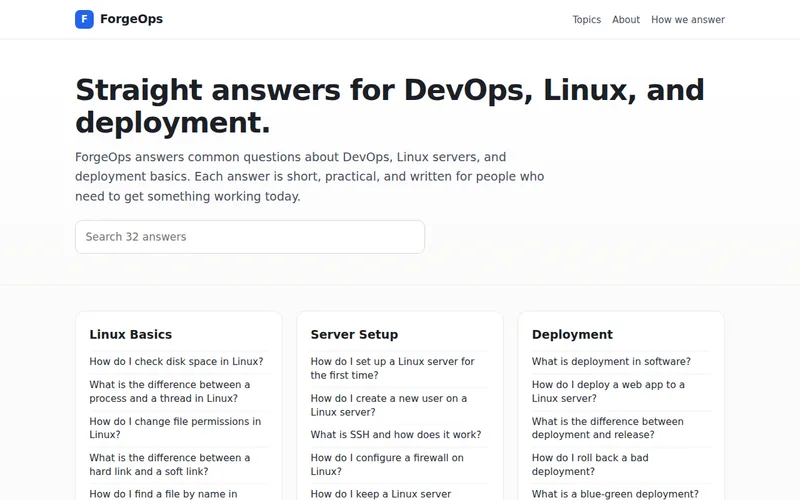Click the 'Straight answers for DevOps' headline
800x500 pixels.
point(390,106)
